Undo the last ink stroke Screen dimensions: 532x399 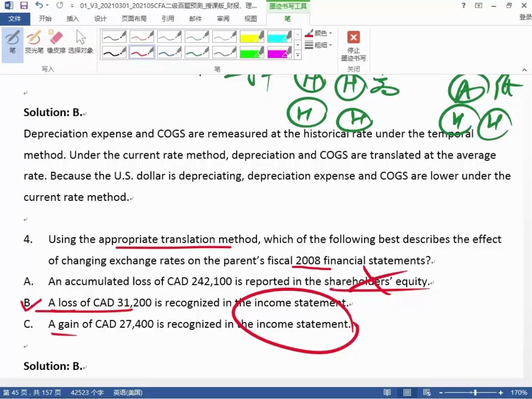39,6
